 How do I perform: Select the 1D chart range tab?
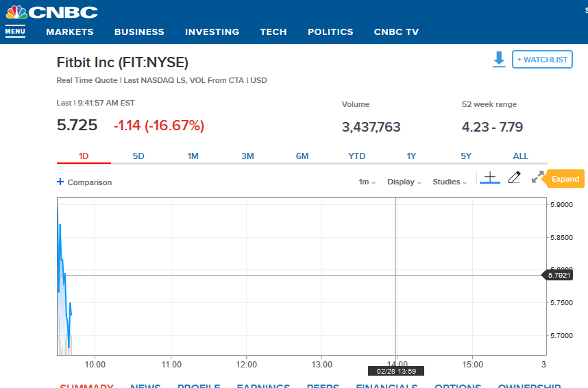[84, 156]
